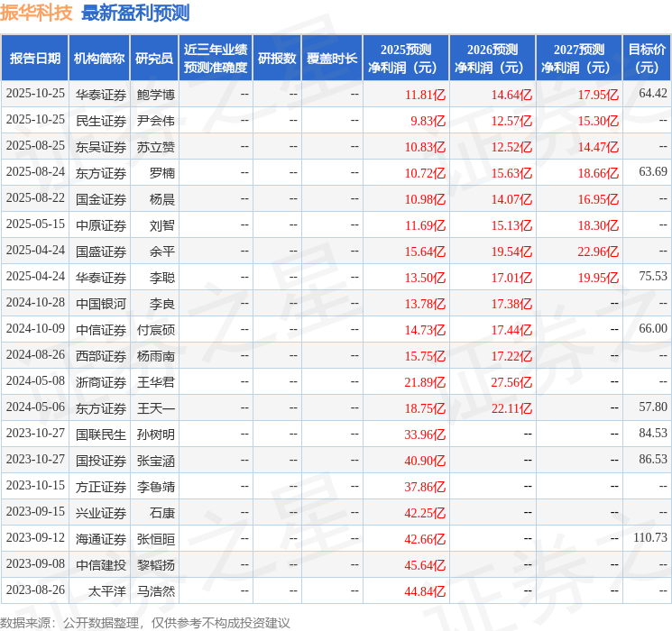The image size is (672, 631).
Task: Select researcher 尹会伟
Action: [155, 121]
